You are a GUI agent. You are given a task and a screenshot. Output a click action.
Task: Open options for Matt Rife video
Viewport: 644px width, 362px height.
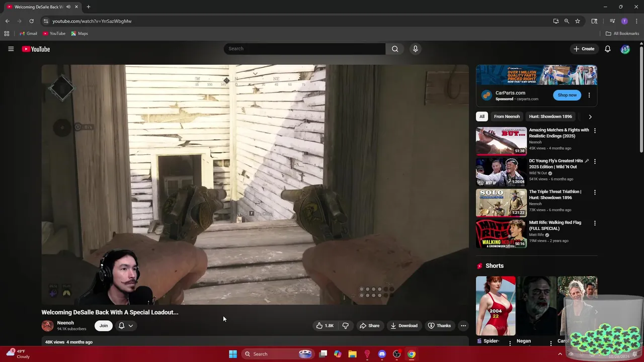595,223
